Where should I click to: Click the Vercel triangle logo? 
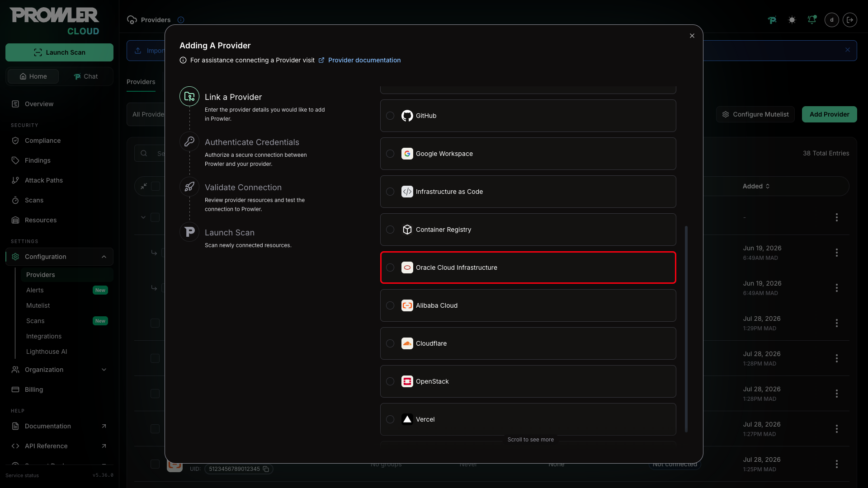click(x=407, y=419)
